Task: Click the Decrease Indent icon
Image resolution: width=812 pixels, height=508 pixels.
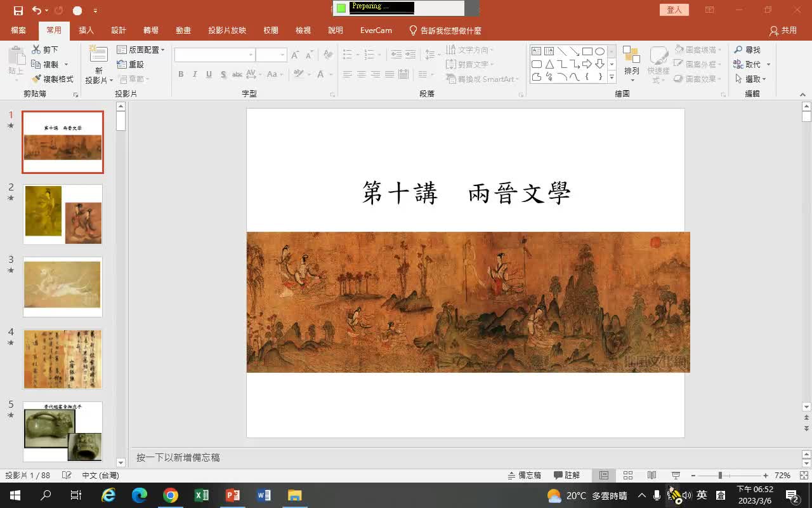Action: click(x=396, y=55)
